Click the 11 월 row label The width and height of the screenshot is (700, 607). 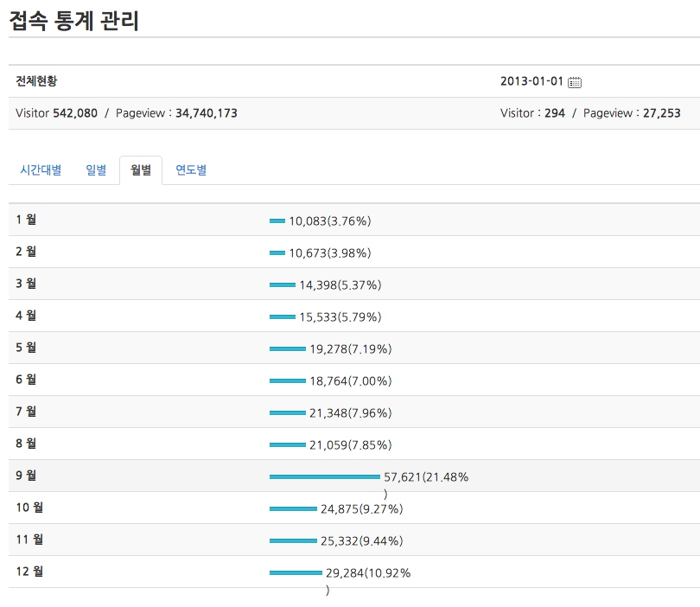point(29,540)
